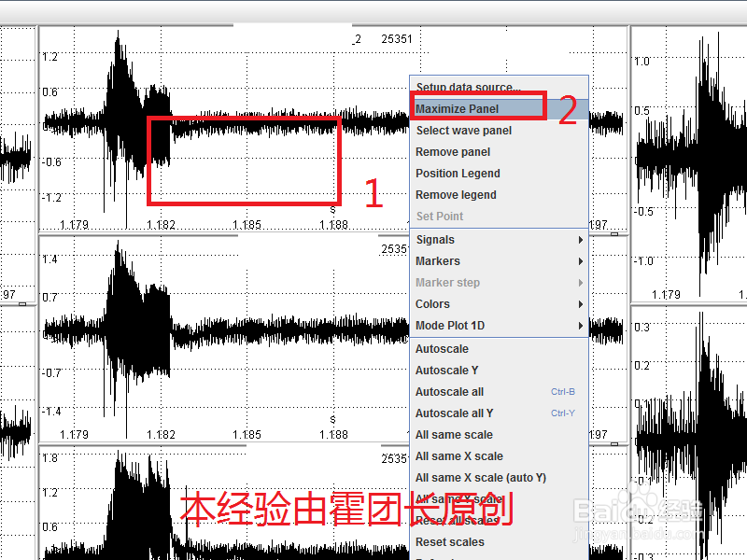Click the 1.179 x-axis label in middle panel
This screenshot has width=747, height=560.
(75, 435)
